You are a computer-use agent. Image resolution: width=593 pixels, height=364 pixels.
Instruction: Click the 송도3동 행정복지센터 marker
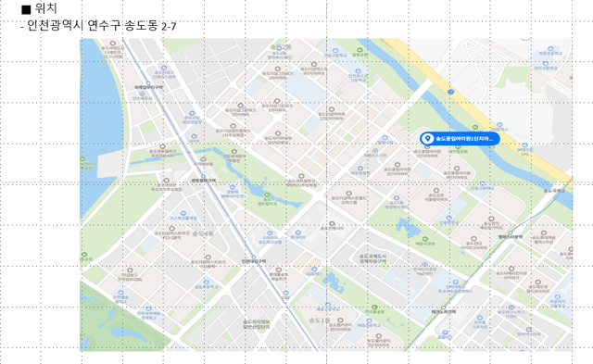pyautogui.click(x=397, y=198)
